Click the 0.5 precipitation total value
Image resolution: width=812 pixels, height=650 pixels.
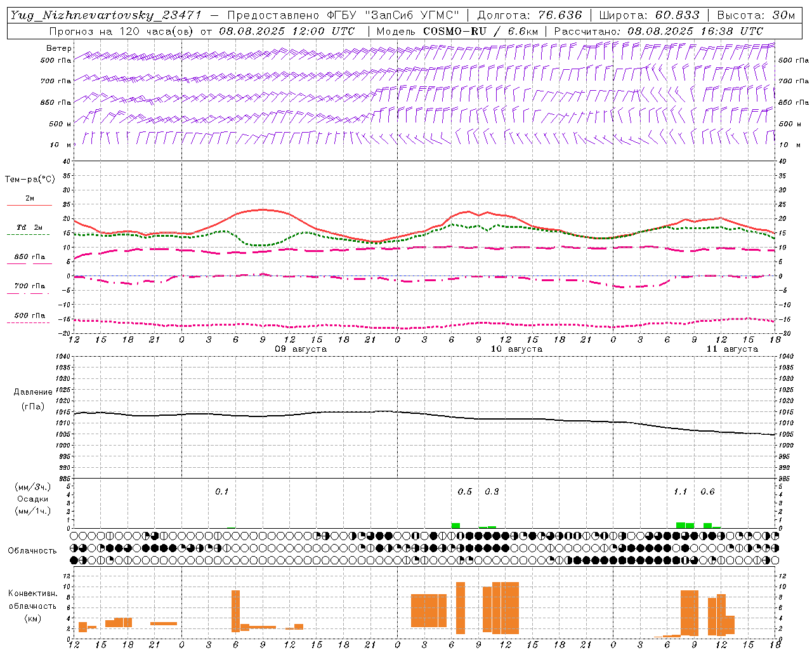465,491
